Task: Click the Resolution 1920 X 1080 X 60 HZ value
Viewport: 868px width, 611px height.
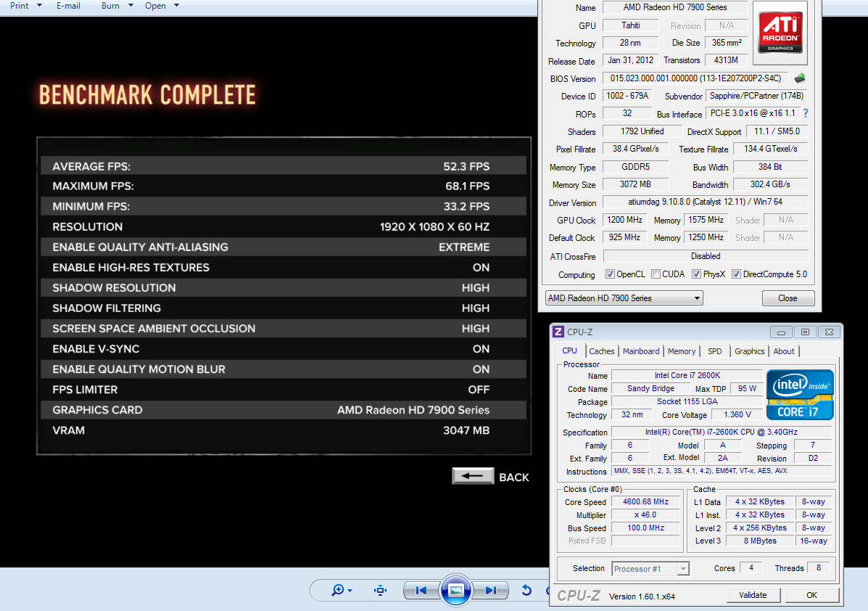Action: (x=434, y=226)
